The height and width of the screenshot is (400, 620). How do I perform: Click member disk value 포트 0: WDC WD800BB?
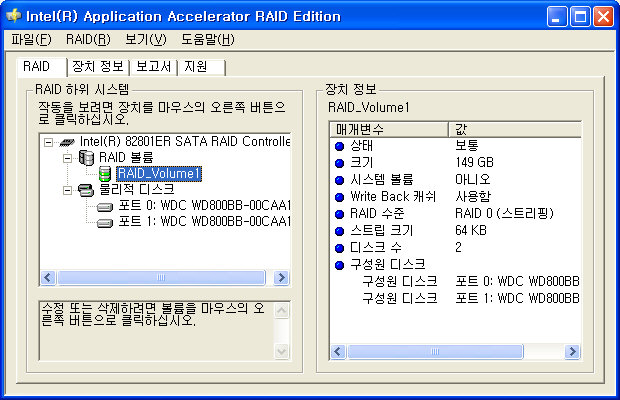518,282
